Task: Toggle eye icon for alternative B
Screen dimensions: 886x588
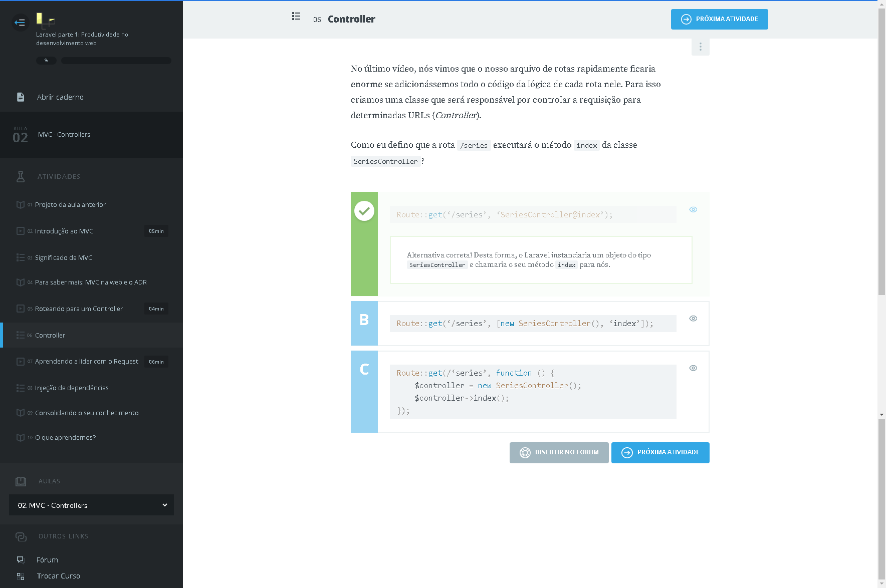Action: (693, 319)
